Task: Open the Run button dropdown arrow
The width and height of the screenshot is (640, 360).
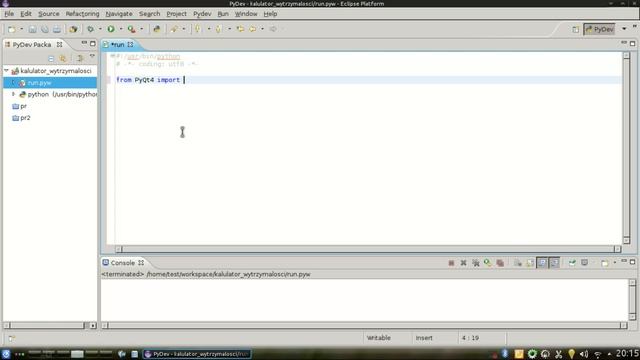Action: pos(121,29)
